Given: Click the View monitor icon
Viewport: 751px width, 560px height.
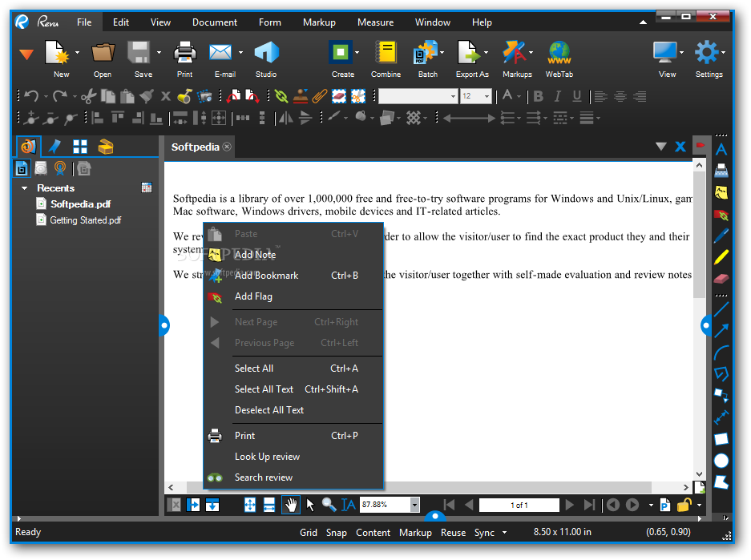Looking at the screenshot, I should pyautogui.click(x=665, y=52).
